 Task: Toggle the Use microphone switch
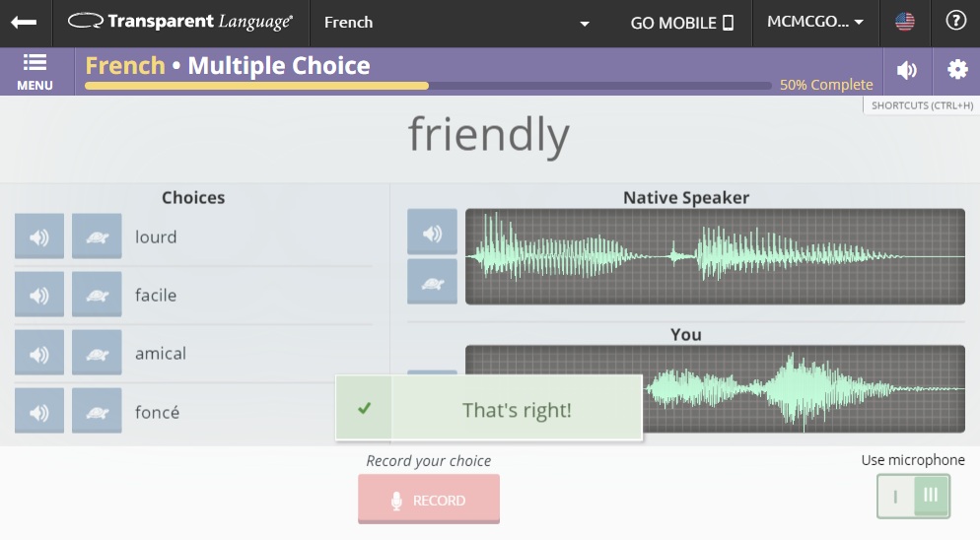pos(914,496)
